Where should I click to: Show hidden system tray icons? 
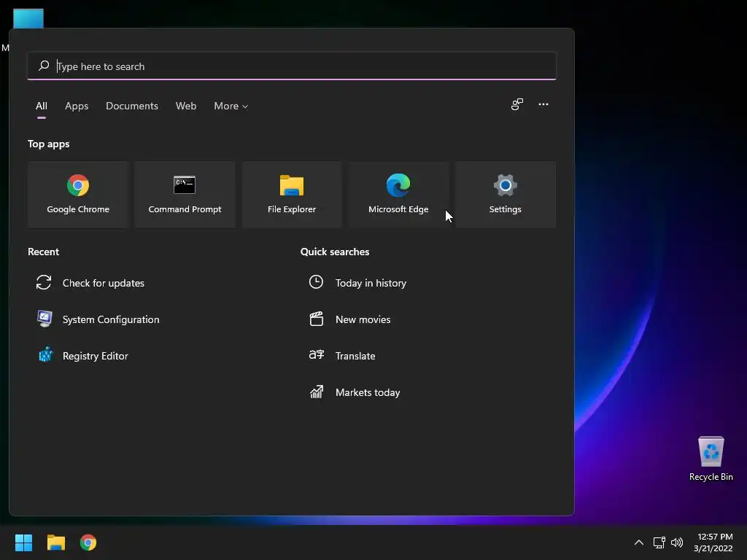(x=639, y=542)
